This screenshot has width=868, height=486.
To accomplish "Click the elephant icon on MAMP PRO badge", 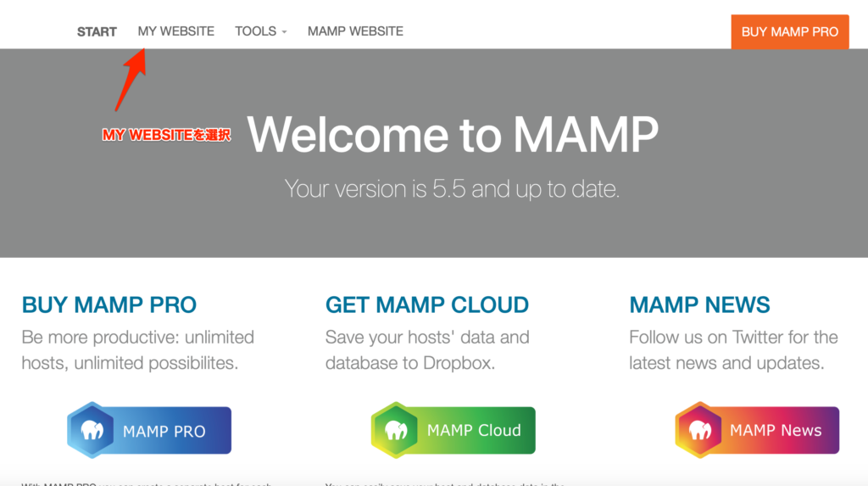I will click(x=92, y=430).
